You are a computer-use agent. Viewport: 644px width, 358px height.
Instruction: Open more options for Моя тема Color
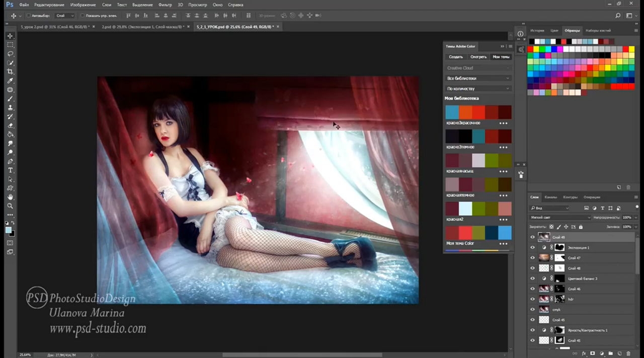pos(503,244)
